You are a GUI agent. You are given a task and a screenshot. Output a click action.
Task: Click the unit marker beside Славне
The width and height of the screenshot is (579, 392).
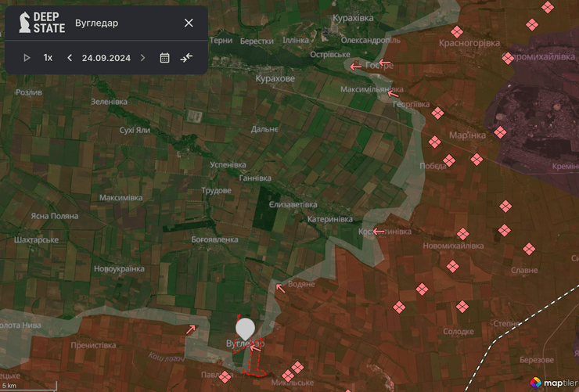click(529, 249)
